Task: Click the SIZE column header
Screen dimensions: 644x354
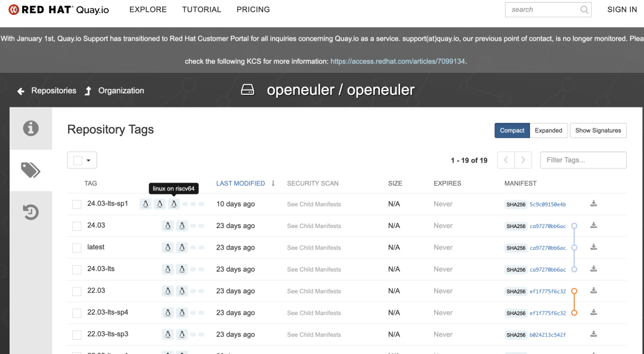Action: pyautogui.click(x=395, y=183)
